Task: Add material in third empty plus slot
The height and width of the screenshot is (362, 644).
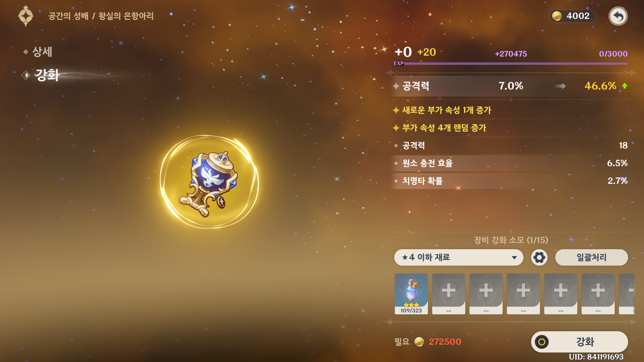Action: coord(523,294)
